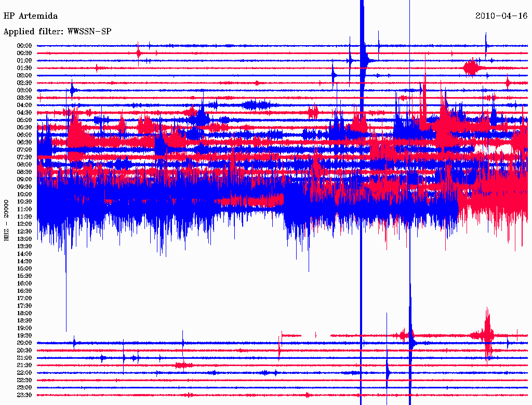The width and height of the screenshot is (532, 405).
Task: Click the '02:30' time label
Action: tap(24, 83)
